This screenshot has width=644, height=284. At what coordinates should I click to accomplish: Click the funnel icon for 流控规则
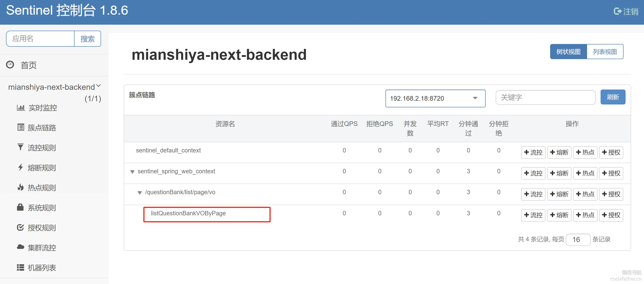pyautogui.click(x=20, y=147)
